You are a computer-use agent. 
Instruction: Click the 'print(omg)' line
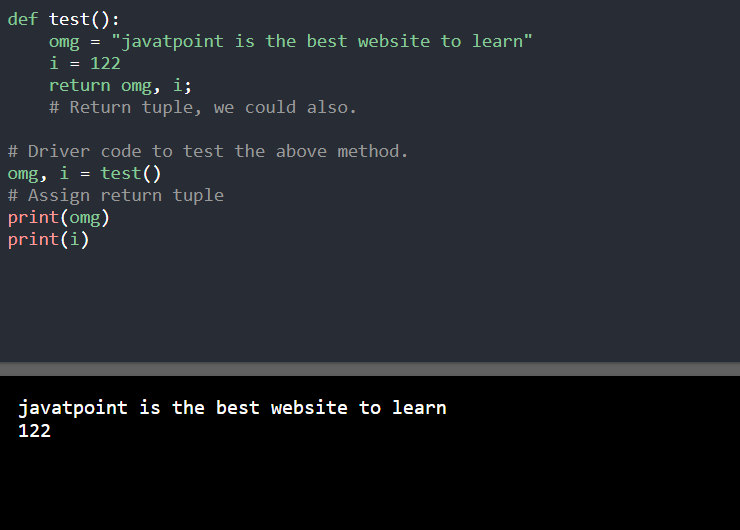pos(59,218)
